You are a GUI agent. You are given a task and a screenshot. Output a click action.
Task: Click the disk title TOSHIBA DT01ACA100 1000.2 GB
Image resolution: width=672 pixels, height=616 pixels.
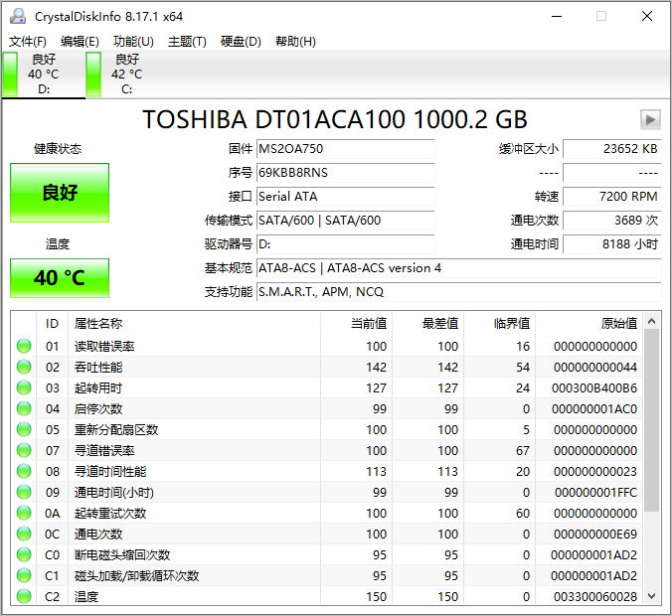tap(335, 119)
